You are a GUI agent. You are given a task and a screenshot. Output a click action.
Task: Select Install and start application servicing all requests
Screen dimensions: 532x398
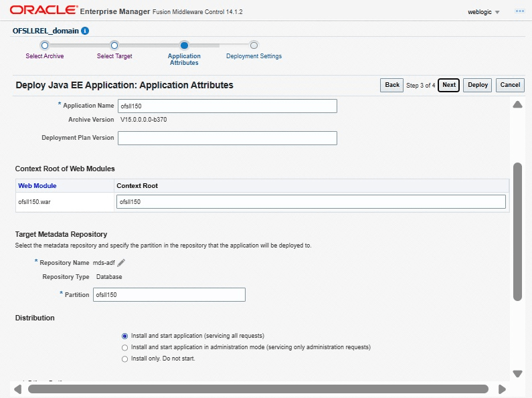tap(125, 336)
